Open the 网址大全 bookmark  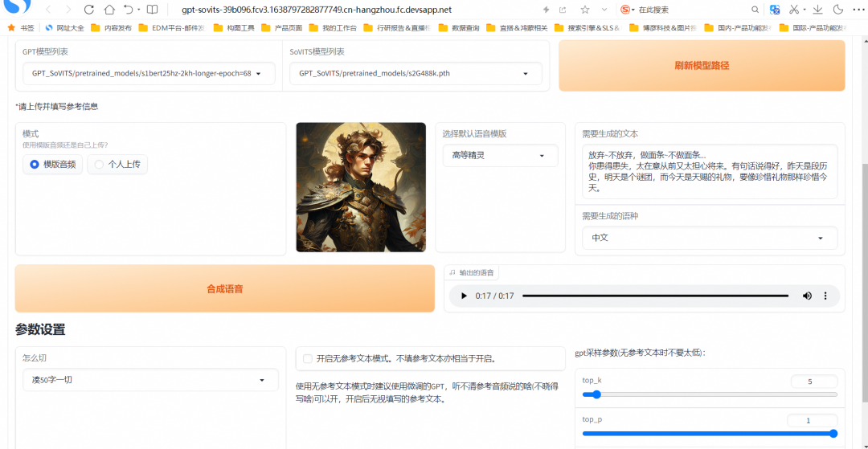64,27
